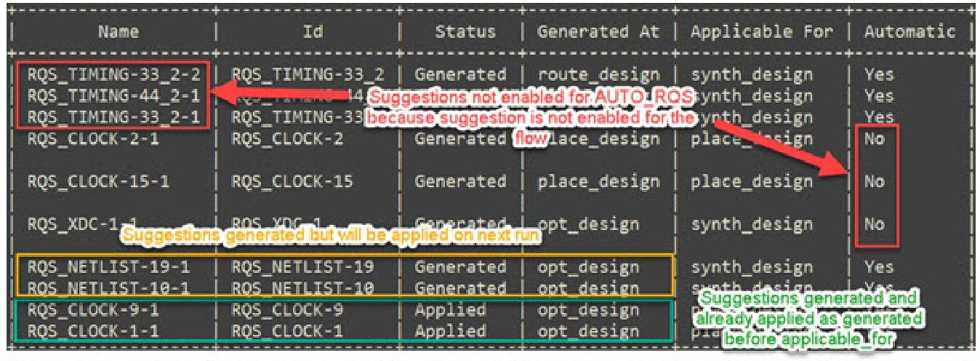This screenshot has width=980, height=361.
Task: Select the name RQS_NETLIST-19-1
Action: click(109, 266)
